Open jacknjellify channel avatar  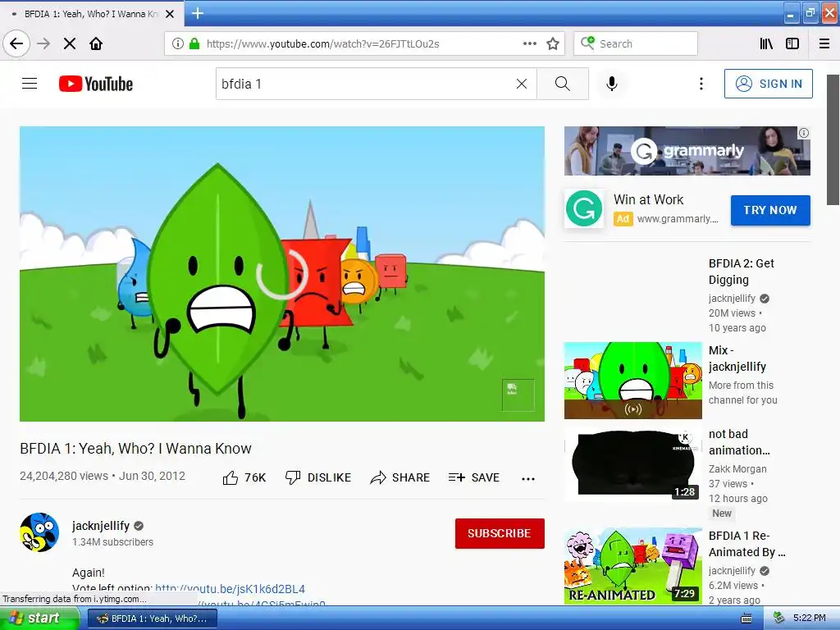coord(39,532)
